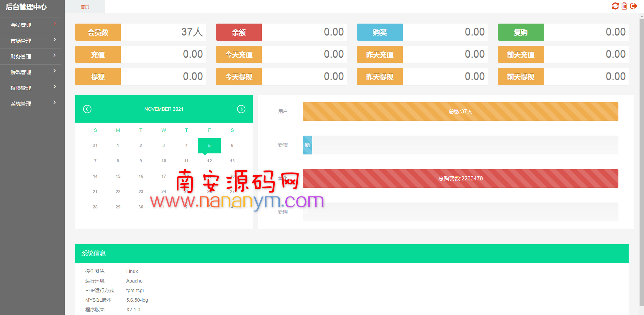This screenshot has height=315, width=644.
Task: Switch to 首页 tab
Action: click(85, 7)
